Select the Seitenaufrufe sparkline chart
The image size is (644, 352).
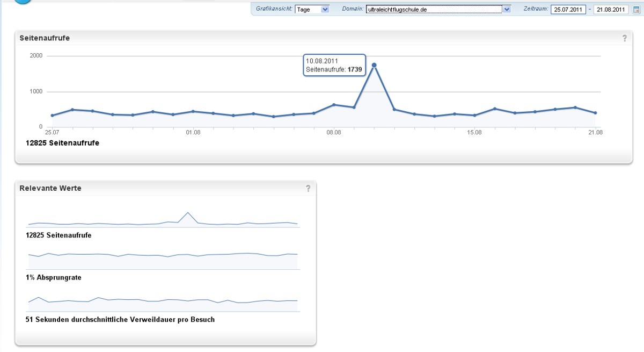(163, 220)
